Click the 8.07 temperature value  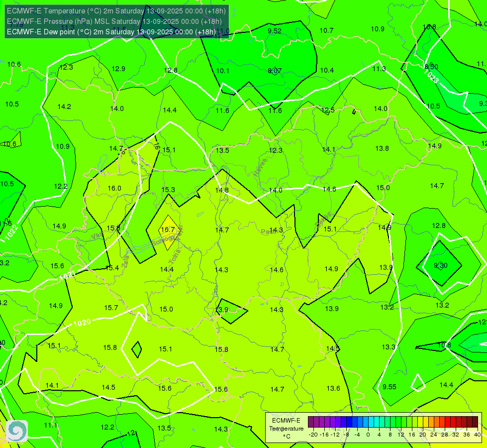tap(275, 71)
